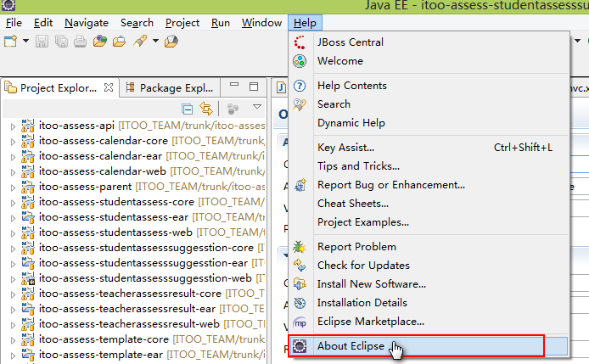The image size is (589, 364).
Task: Open Eclipse Marketplace... menu entry
Action: point(429,322)
